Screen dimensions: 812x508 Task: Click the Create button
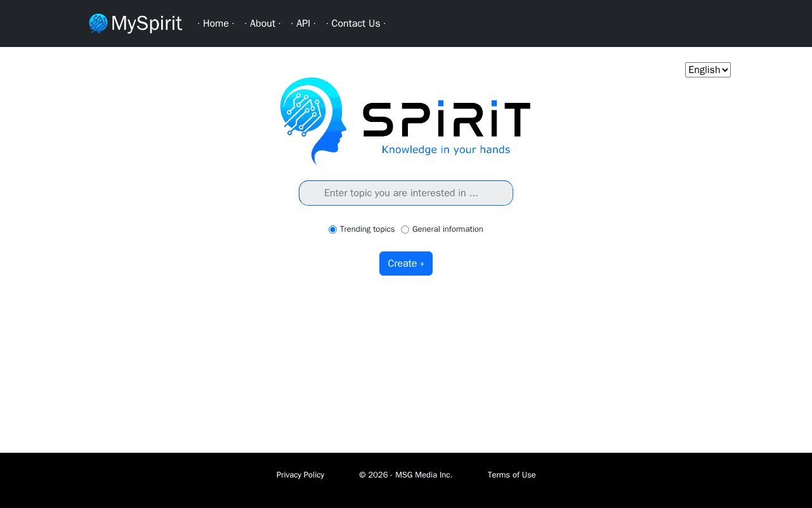[x=406, y=264]
